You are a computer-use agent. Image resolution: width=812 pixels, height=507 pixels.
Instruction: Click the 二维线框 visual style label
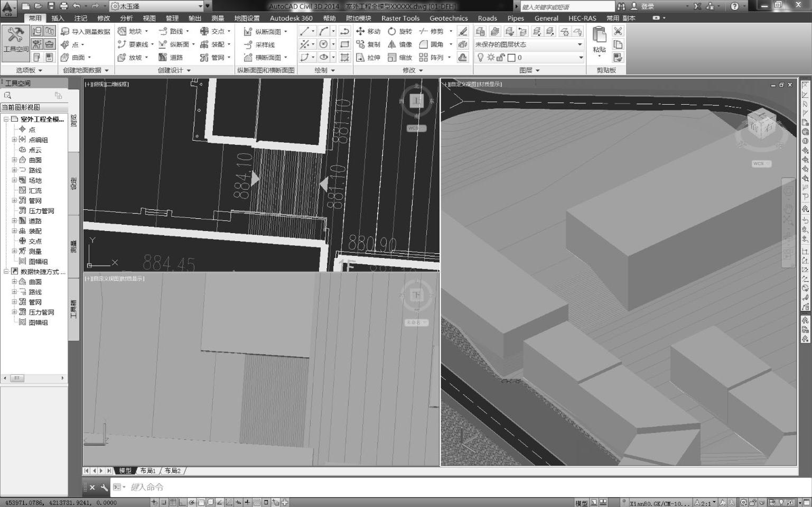116,84
